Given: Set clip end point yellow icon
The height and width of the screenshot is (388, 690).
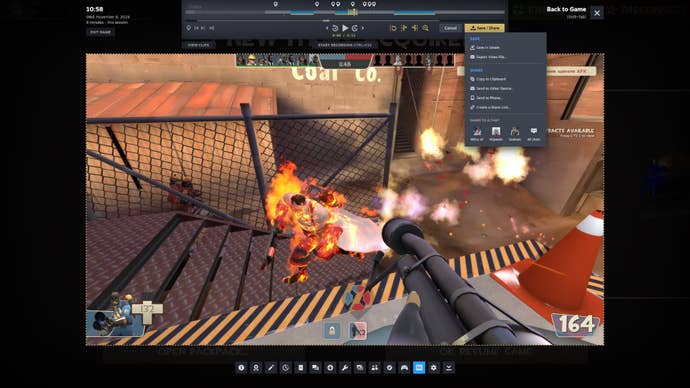Looking at the screenshot, I should (x=415, y=28).
